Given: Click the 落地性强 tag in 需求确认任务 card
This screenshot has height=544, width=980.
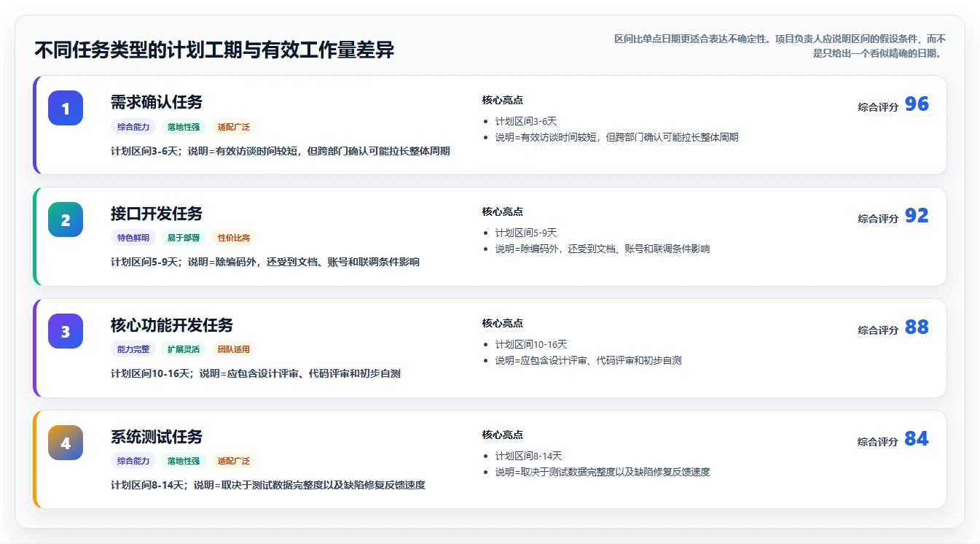Looking at the screenshot, I should (x=184, y=127).
